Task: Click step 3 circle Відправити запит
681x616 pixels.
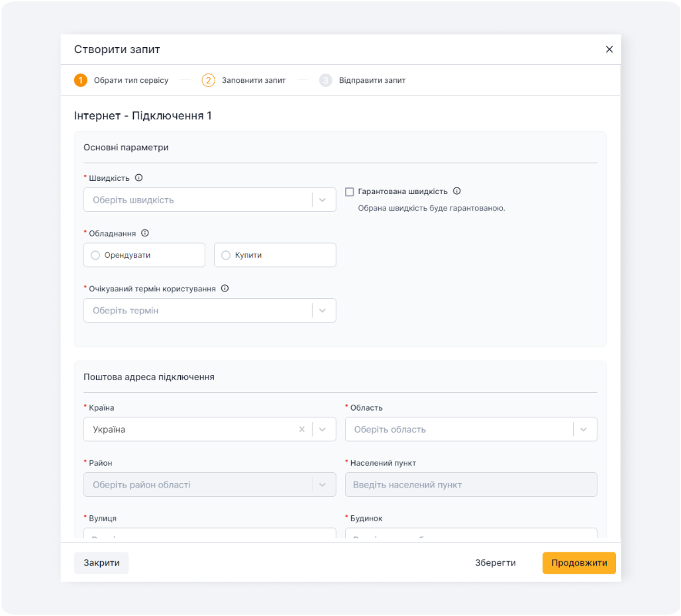Action: 325,80
